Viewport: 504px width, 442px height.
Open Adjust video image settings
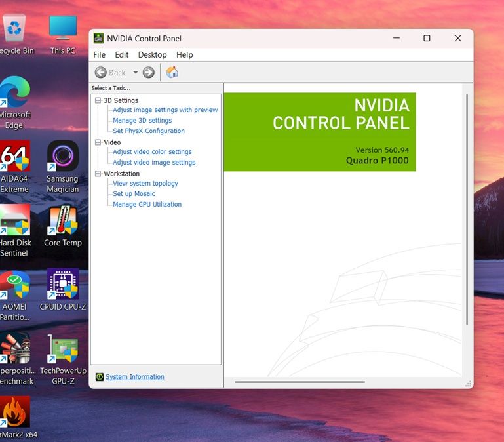click(154, 163)
